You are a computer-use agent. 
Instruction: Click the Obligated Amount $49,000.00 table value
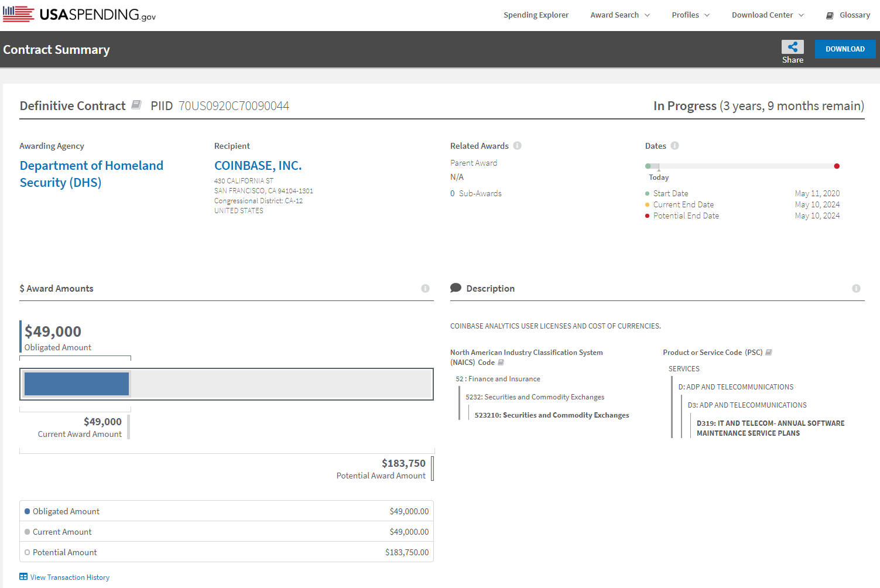409,511
